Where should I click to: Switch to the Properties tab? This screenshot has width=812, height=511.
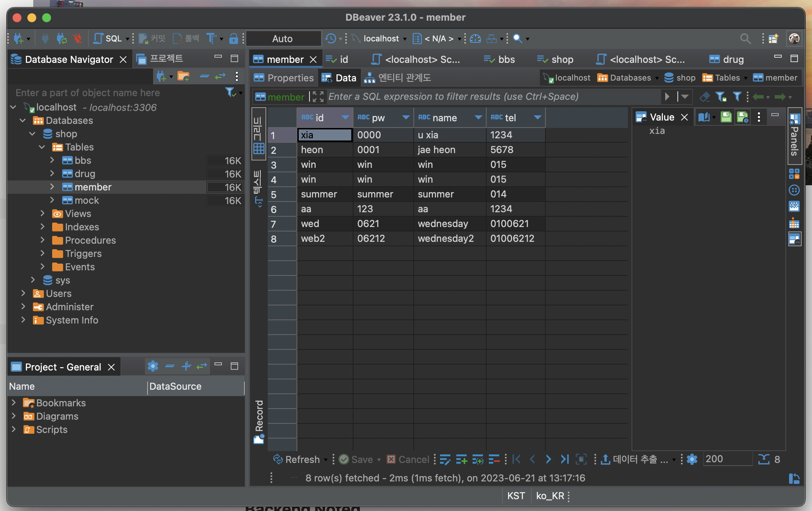coord(284,78)
